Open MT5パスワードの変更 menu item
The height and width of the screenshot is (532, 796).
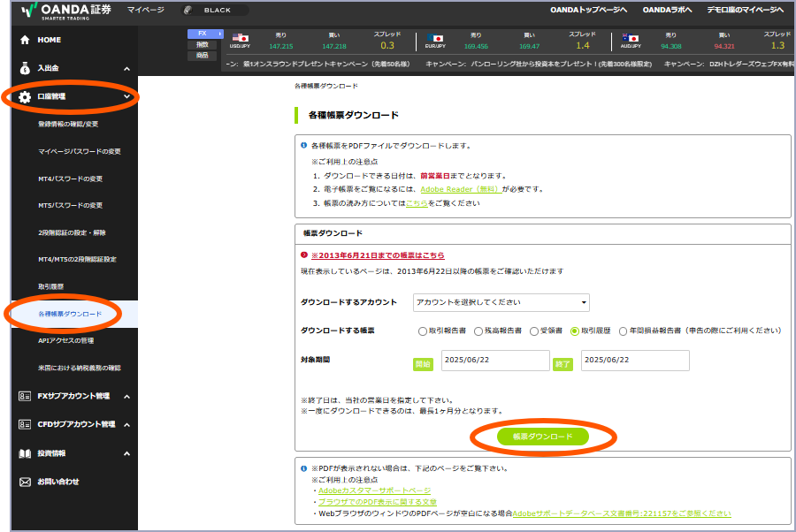click(71, 205)
